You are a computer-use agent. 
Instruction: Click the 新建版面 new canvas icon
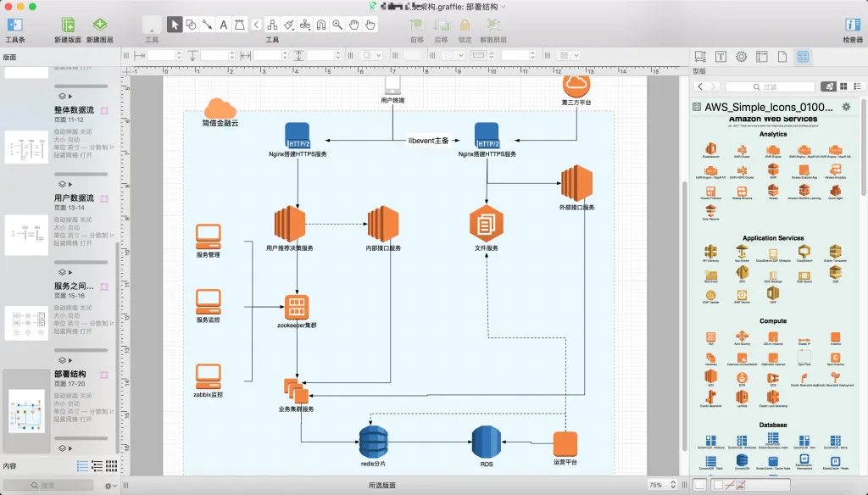click(x=68, y=25)
